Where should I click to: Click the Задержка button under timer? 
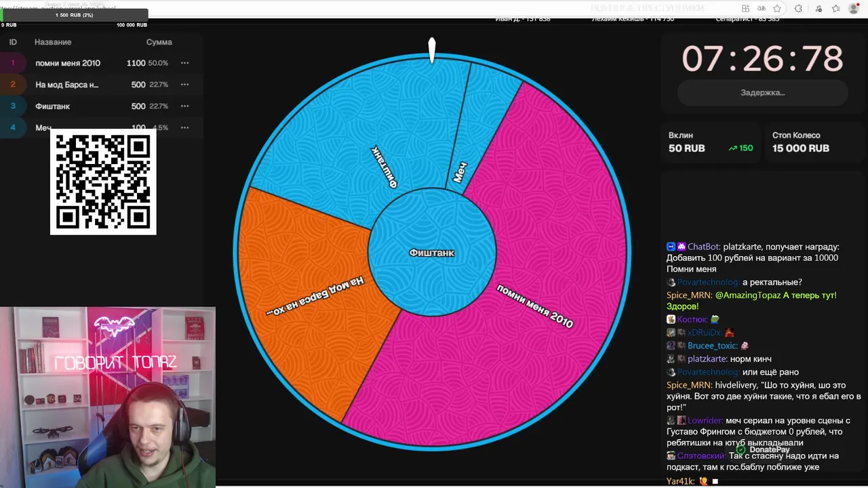pyautogui.click(x=762, y=93)
